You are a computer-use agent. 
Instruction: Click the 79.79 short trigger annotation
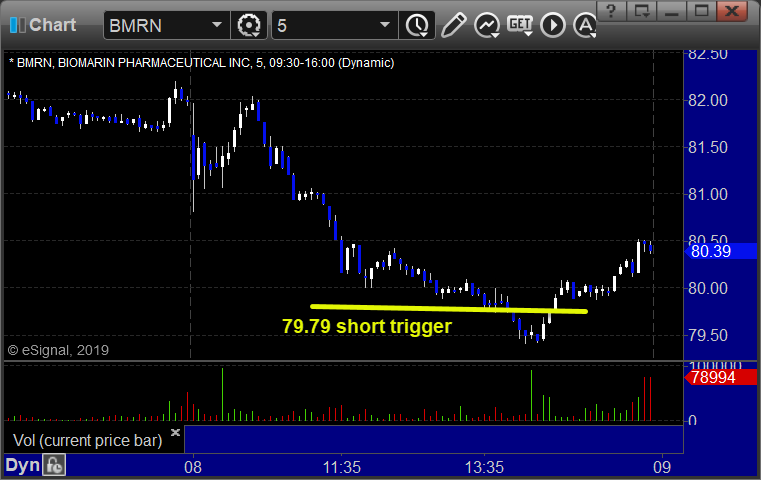[366, 326]
